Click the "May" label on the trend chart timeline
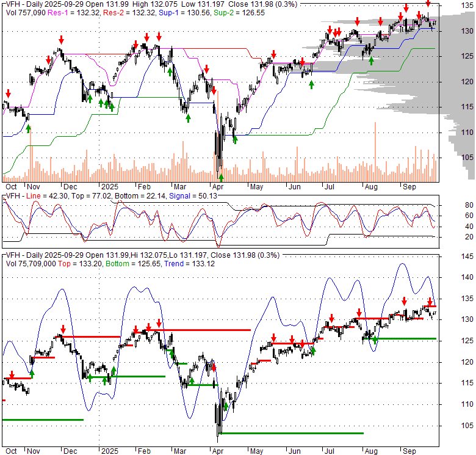The width and height of the screenshot is (476, 455). pos(256,451)
